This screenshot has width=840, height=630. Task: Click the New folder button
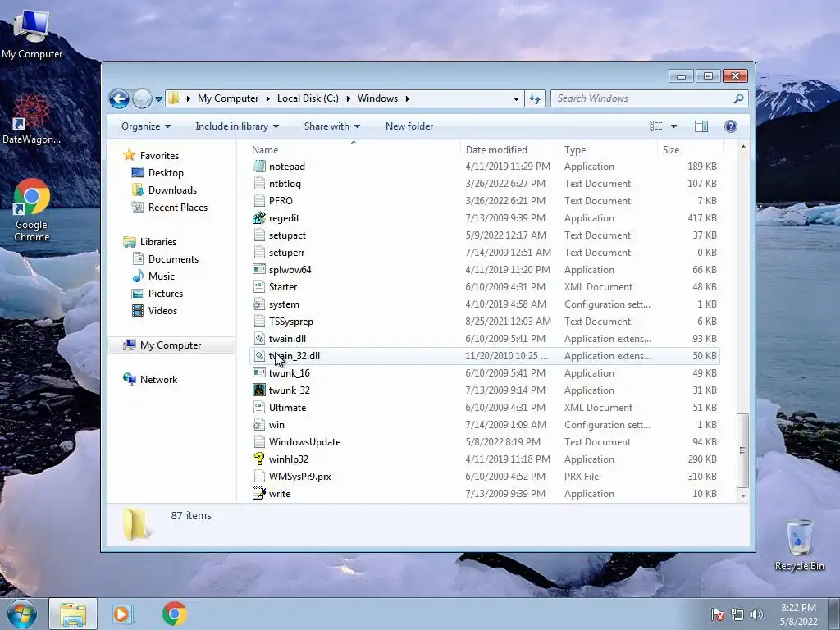click(x=409, y=126)
